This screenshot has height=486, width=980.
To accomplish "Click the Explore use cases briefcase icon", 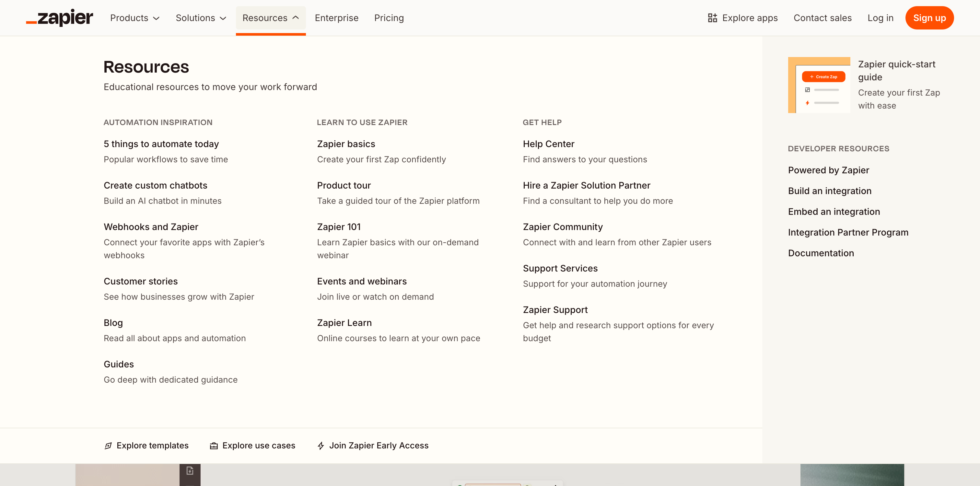I will (x=214, y=446).
